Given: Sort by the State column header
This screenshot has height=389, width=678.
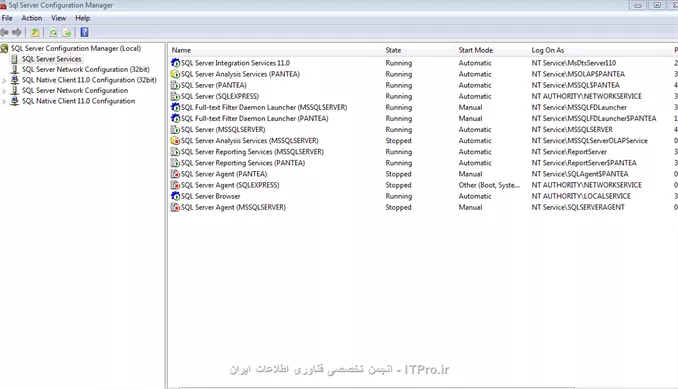Looking at the screenshot, I should click(x=419, y=50).
